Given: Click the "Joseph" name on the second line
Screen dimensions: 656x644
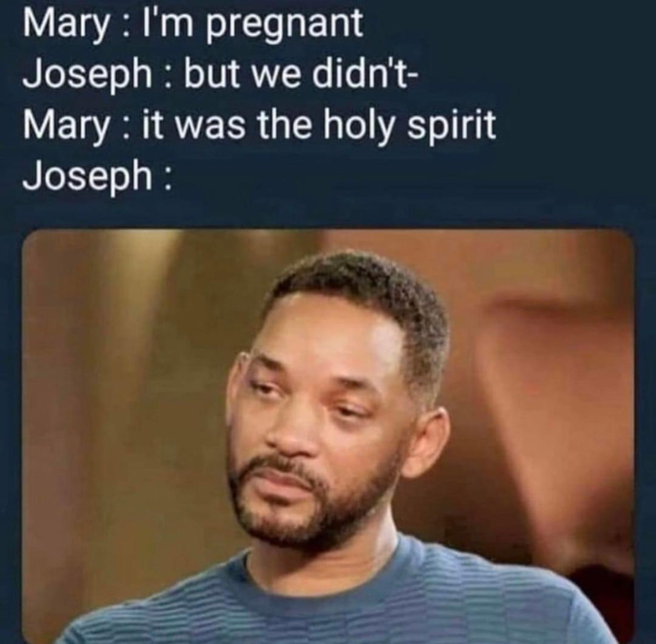Looking at the screenshot, I should coord(87,75).
